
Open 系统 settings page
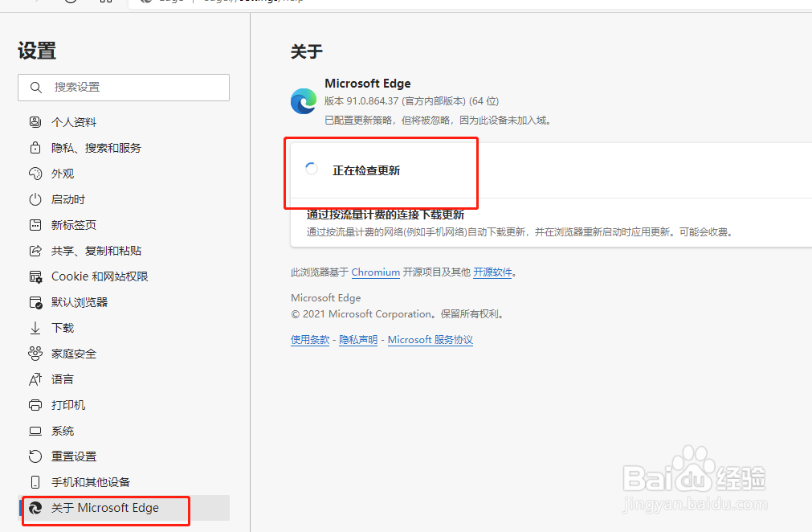tap(124, 431)
